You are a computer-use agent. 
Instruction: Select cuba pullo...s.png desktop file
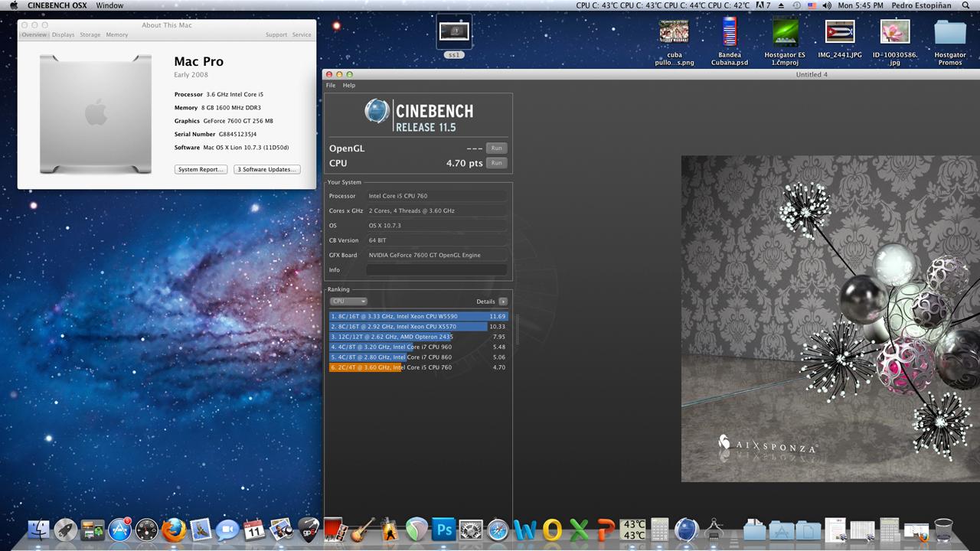pos(675,42)
